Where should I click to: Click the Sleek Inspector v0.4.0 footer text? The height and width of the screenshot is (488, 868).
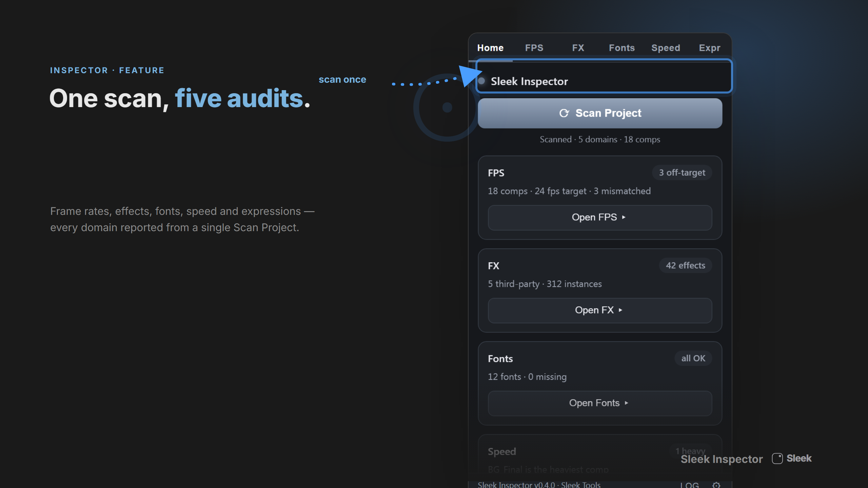539,485
